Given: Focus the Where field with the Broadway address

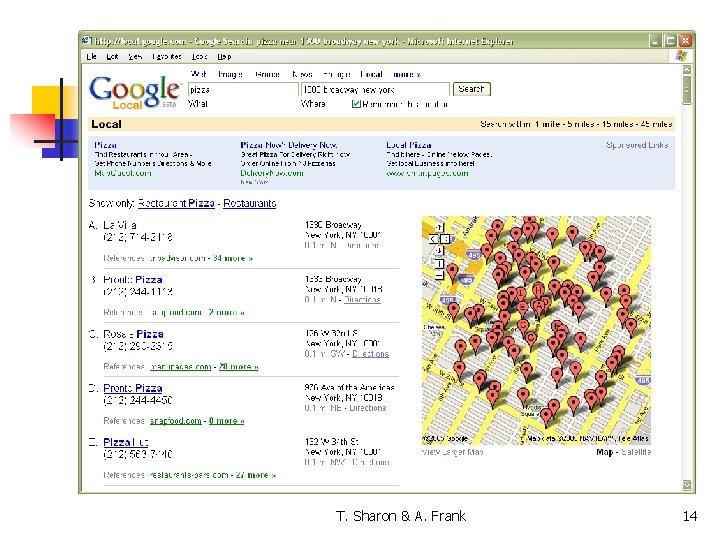Looking at the screenshot, I should click(375, 90).
